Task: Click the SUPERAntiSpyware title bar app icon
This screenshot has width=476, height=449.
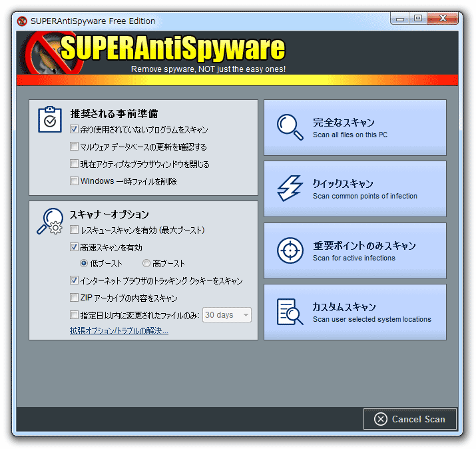Action: coord(22,21)
